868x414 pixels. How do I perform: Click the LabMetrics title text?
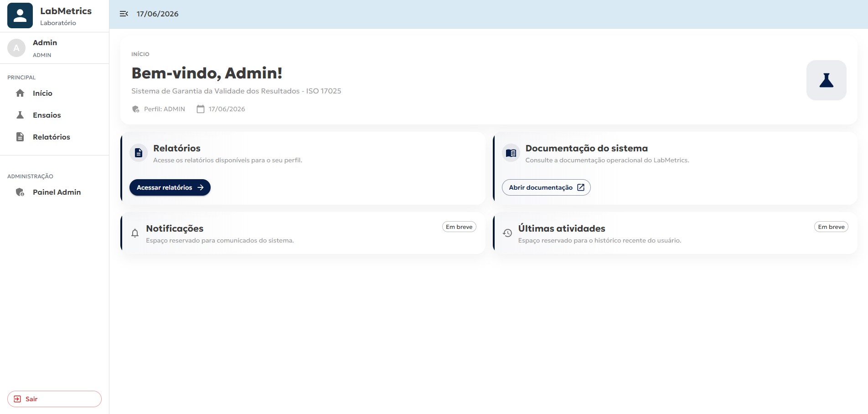[66, 11]
